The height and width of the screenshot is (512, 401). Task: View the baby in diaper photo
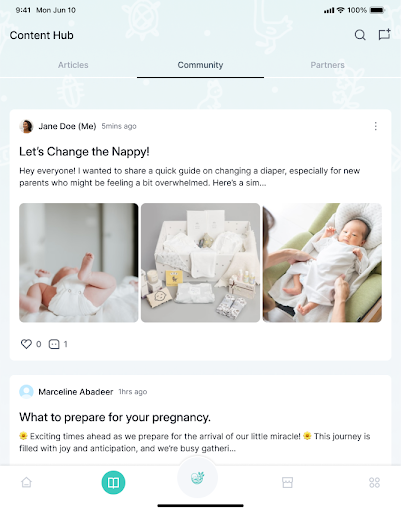(79, 263)
